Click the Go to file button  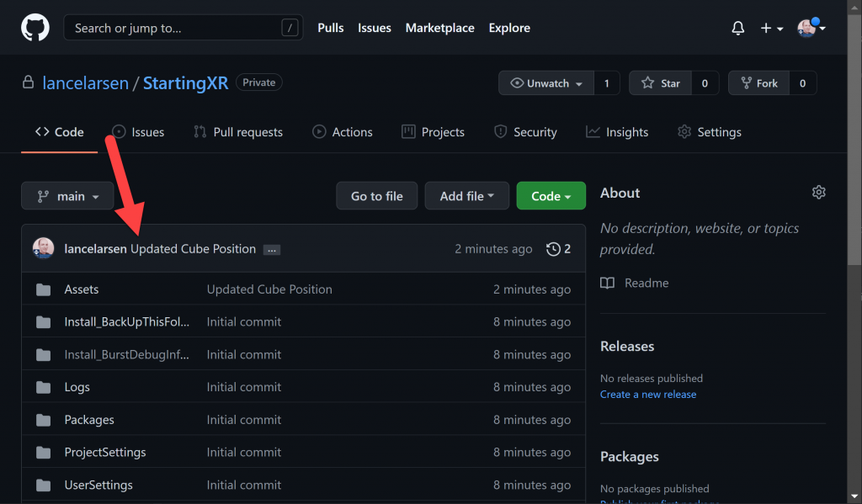[x=377, y=196]
